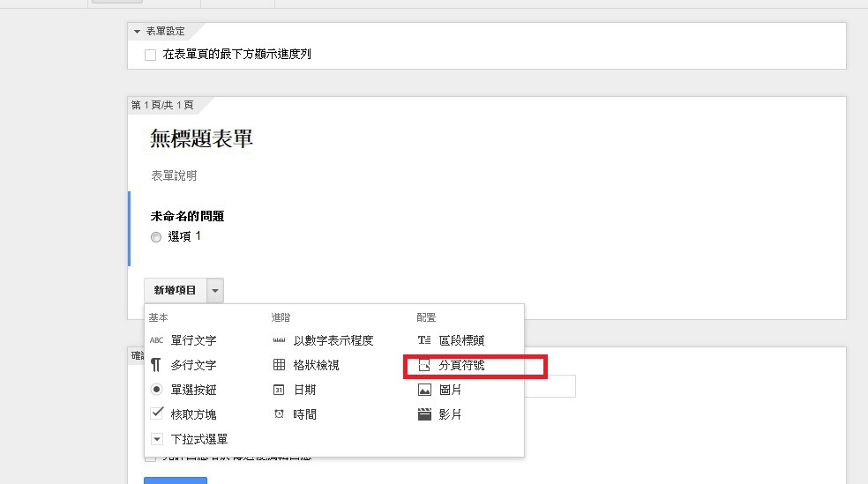Click the 新增項目 button
Screen dimensions: 868x484
175,290
